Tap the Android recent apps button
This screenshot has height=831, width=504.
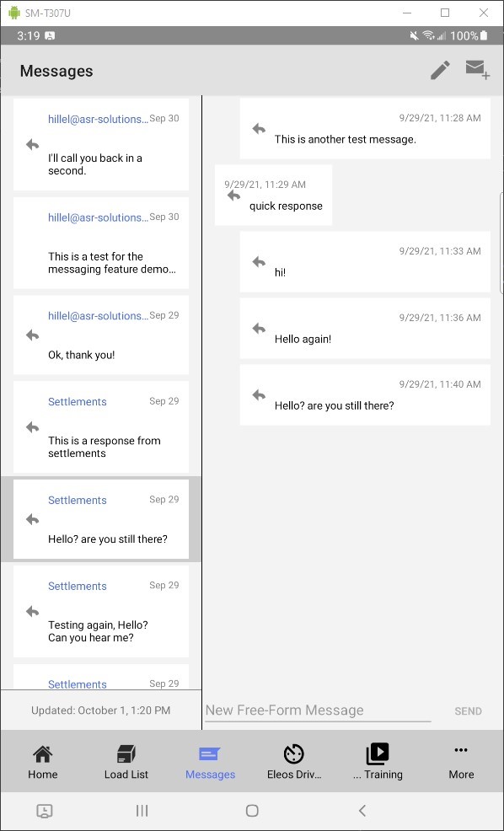coord(142,810)
